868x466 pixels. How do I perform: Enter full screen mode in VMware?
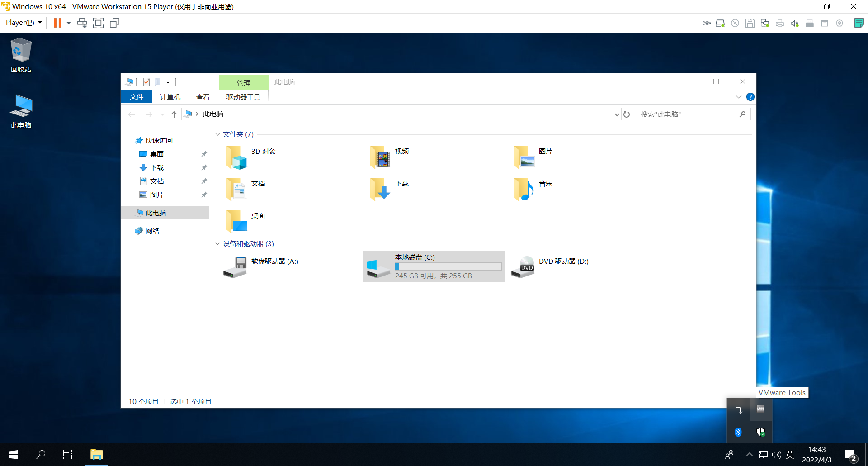[98, 23]
